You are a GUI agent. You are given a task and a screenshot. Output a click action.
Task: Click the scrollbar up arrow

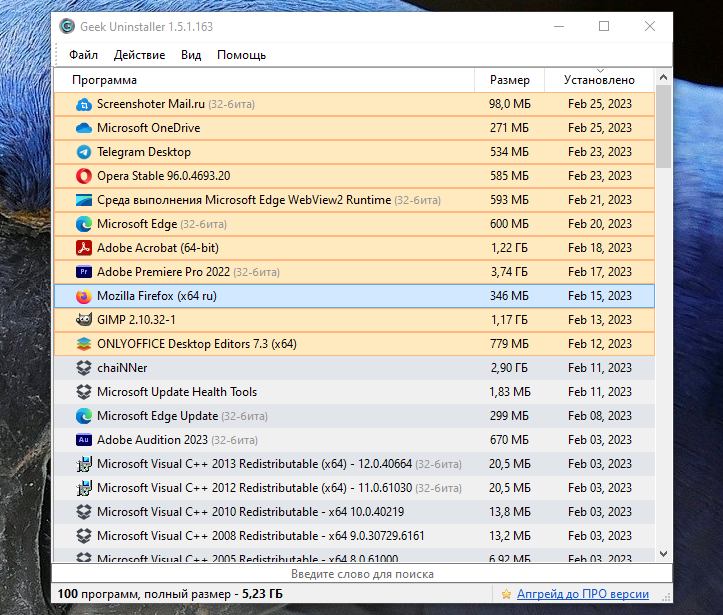664,77
